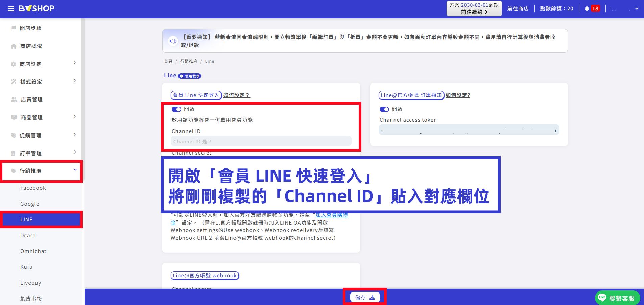Open the Livebuy sidebar item

coord(31,283)
